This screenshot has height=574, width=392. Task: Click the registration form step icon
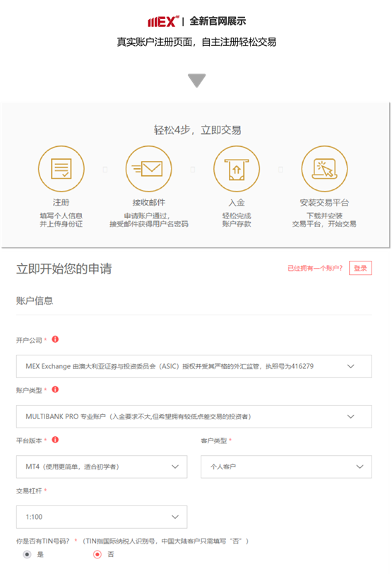61,169
